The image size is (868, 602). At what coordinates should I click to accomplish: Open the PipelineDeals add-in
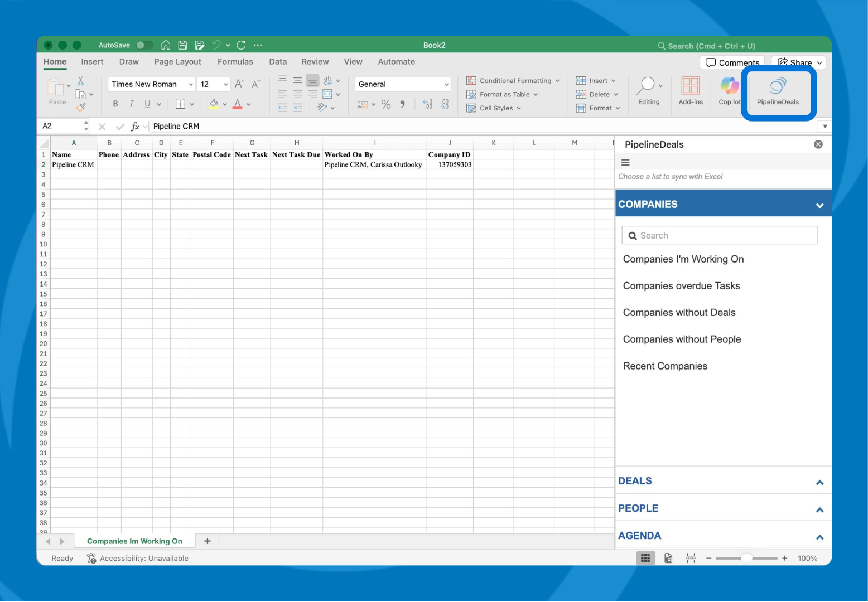tap(778, 91)
